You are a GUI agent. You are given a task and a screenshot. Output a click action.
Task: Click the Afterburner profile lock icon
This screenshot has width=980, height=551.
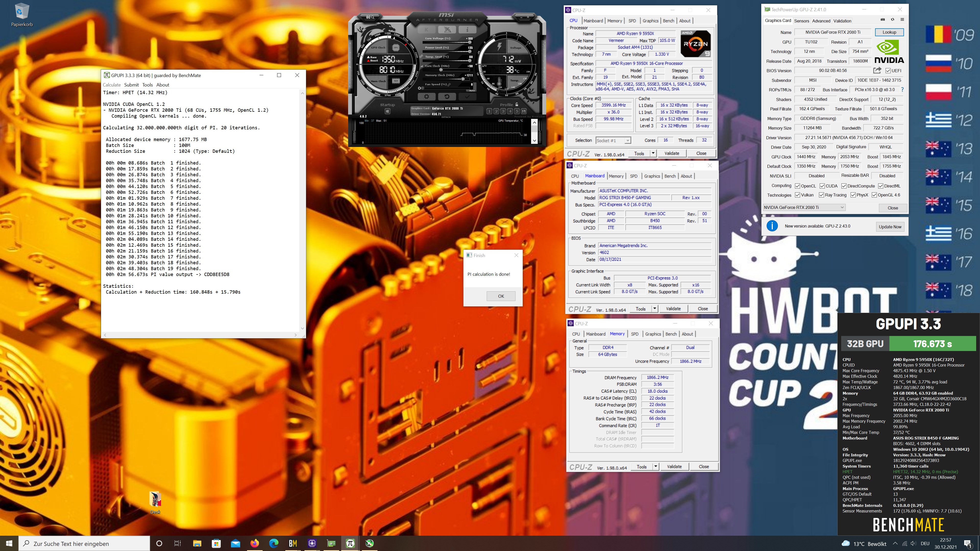tap(517, 104)
